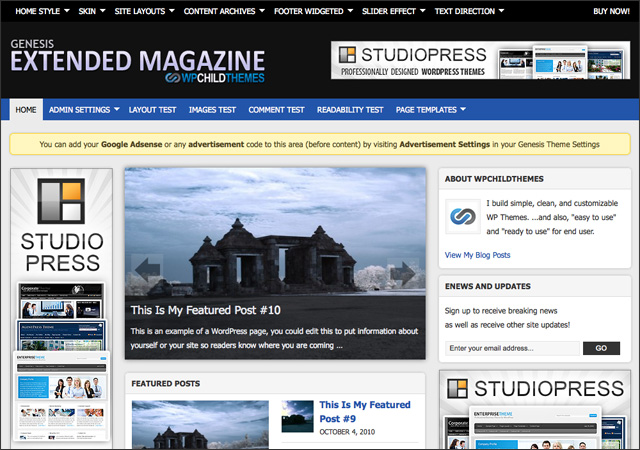This screenshot has width=640, height=450.
Task: Open the Skin dropdown menu
Action: tap(92, 11)
